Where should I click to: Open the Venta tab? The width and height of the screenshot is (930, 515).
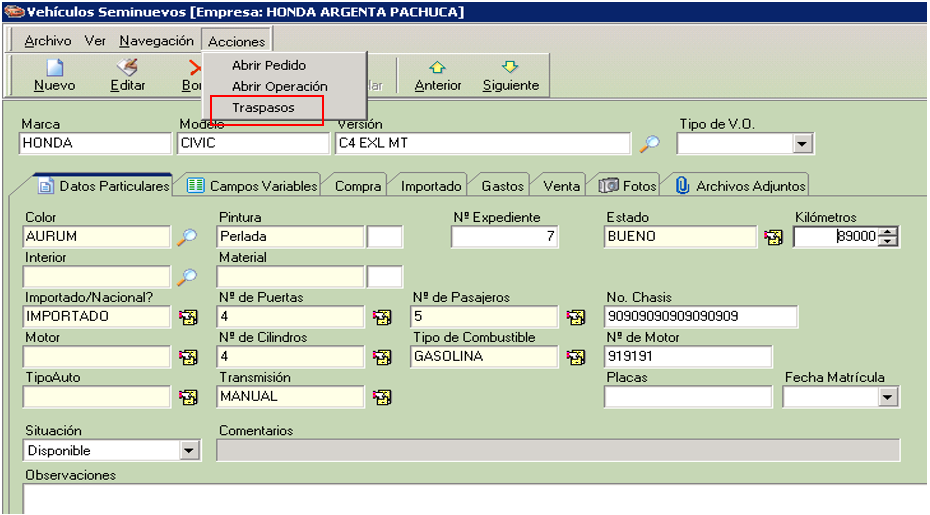561,186
